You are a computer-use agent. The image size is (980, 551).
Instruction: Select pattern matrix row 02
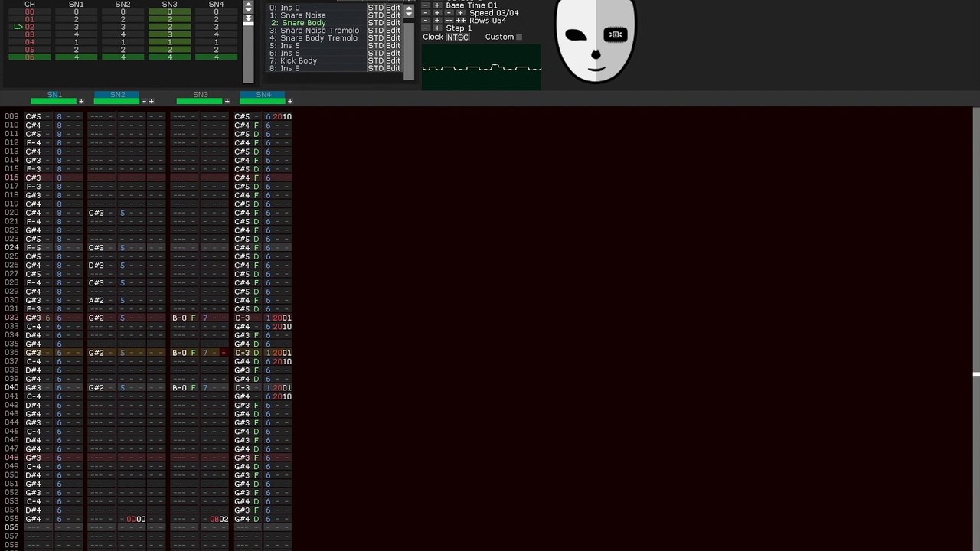29,27
